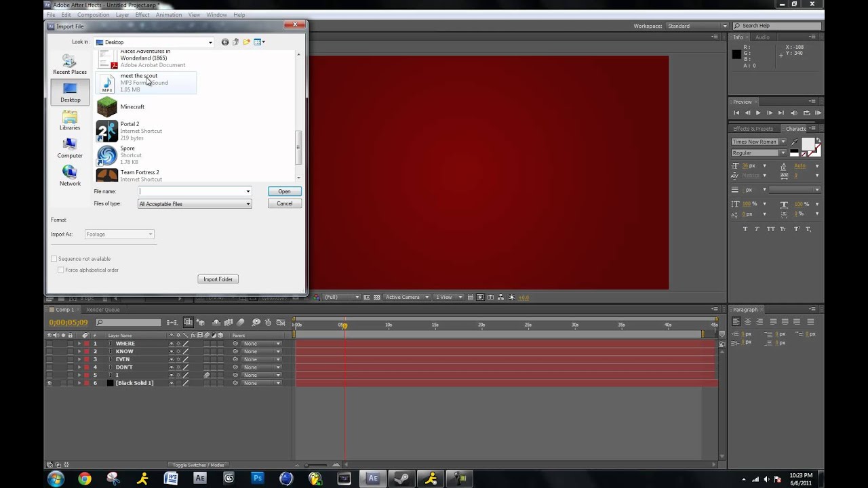Open Computer location in Import dialog
The width and height of the screenshot is (868, 488).
(70, 148)
